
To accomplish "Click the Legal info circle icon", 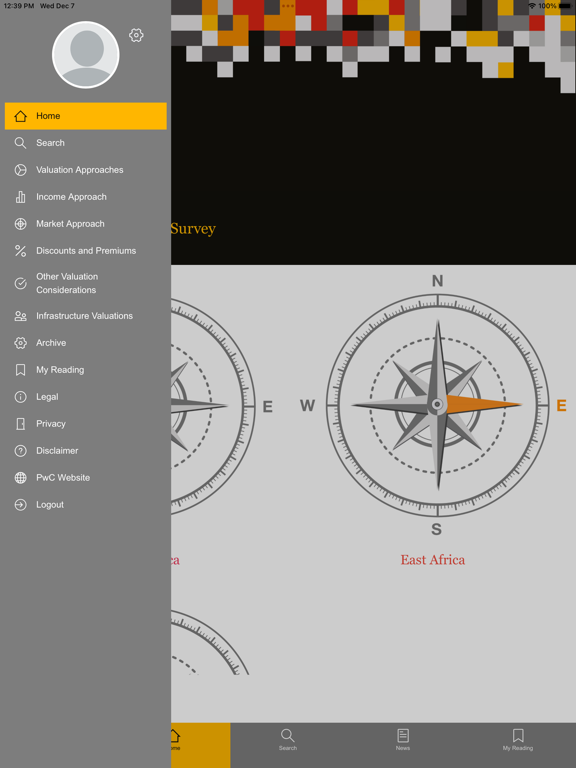I will pos(20,397).
